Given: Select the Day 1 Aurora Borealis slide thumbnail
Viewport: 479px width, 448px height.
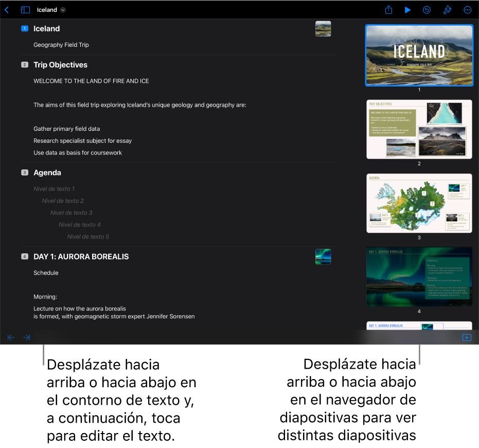Looking at the screenshot, I should (419, 277).
